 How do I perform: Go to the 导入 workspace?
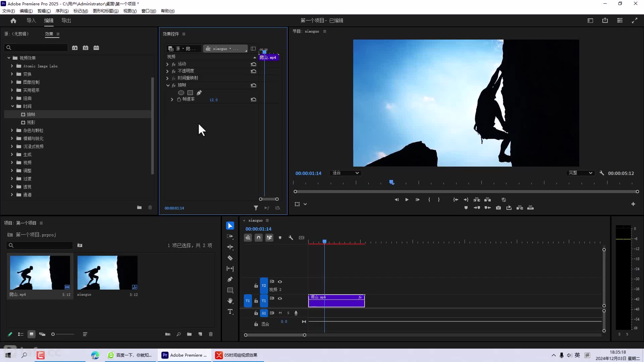tap(31, 21)
